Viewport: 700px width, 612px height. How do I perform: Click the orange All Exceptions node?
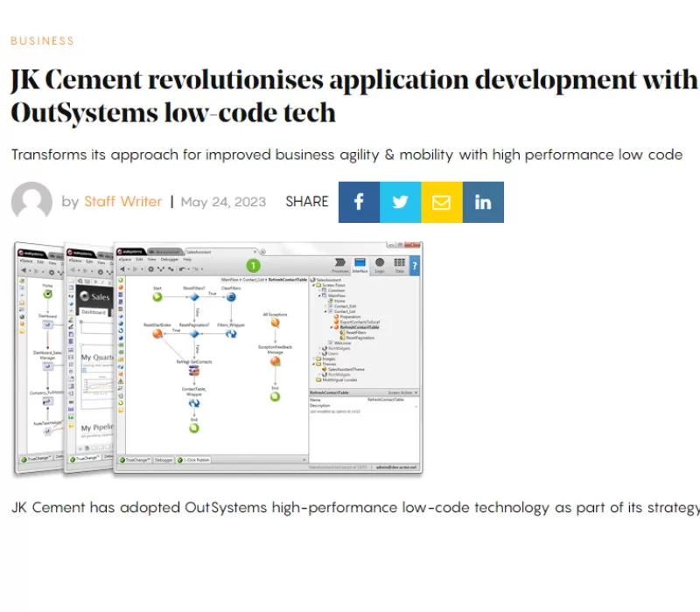click(x=275, y=323)
